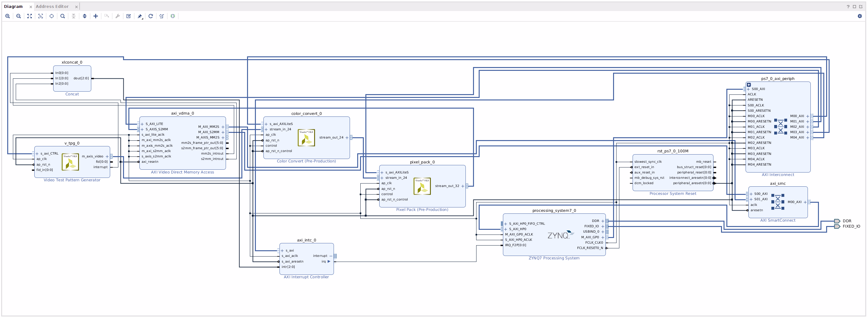Switch to the Address Editor tab
Image resolution: width=868 pixels, height=317 pixels.
(52, 6)
